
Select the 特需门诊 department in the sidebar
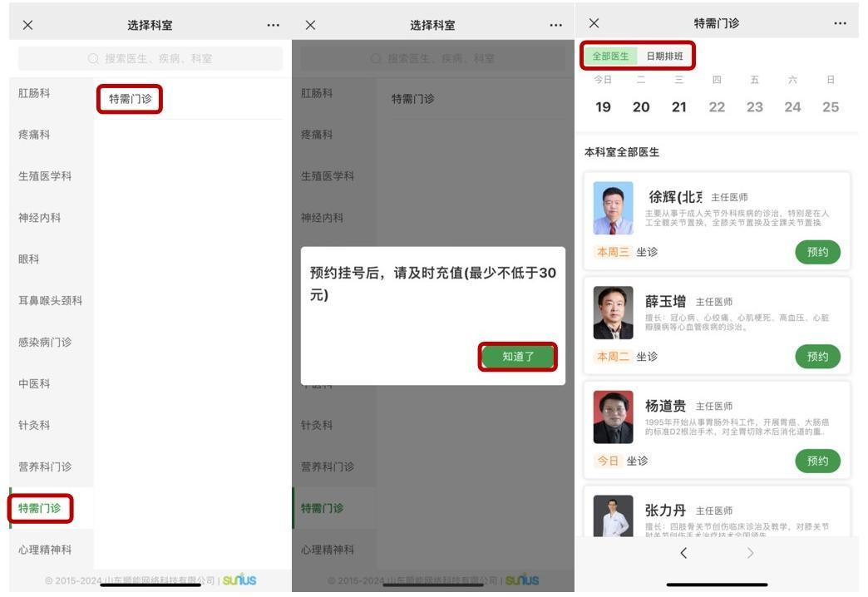[x=40, y=507]
